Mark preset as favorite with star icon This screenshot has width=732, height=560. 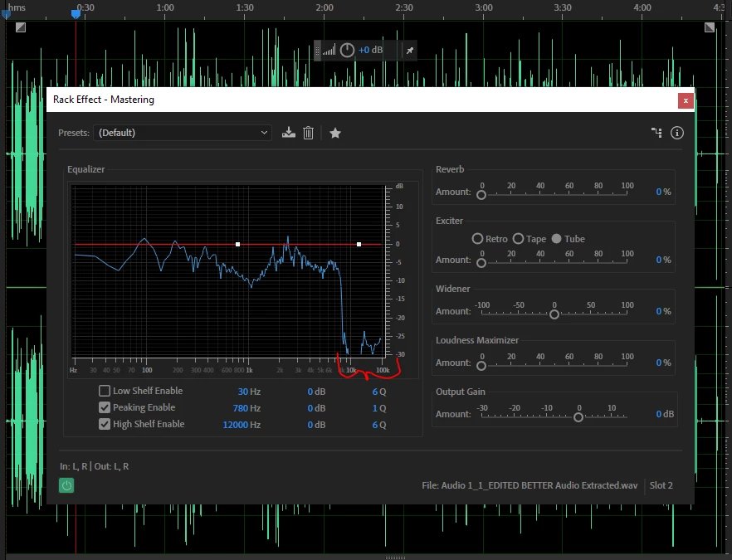[x=335, y=133]
